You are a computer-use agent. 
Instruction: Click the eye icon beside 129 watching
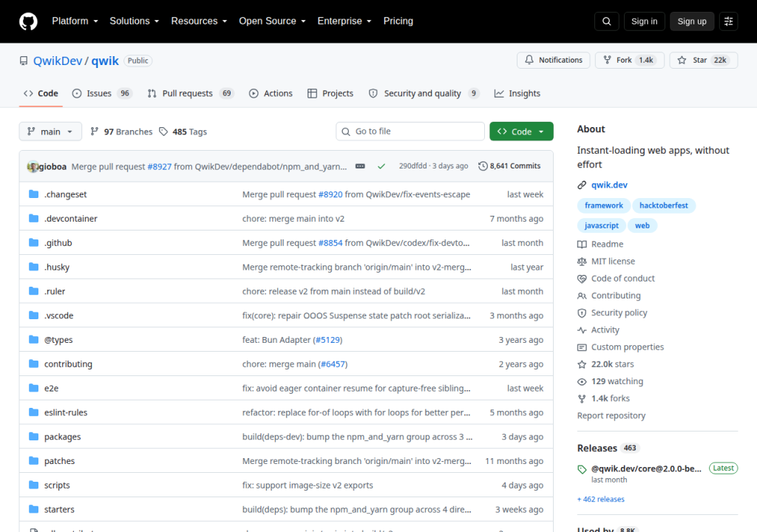(x=582, y=381)
